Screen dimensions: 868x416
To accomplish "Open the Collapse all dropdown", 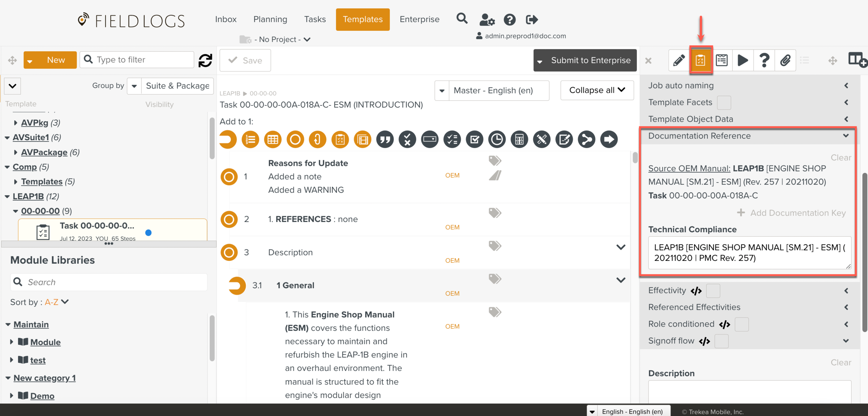I will [597, 90].
